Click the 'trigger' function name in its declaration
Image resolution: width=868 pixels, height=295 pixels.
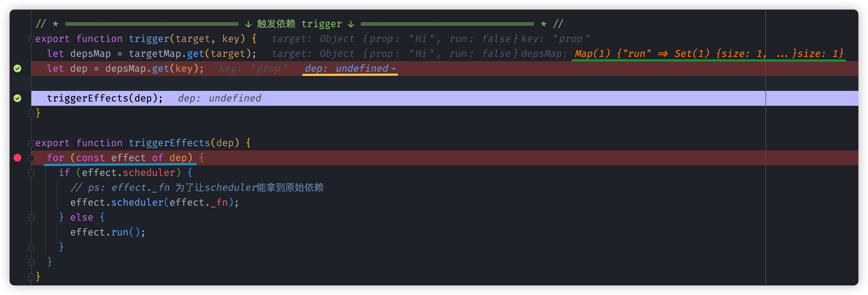point(149,39)
